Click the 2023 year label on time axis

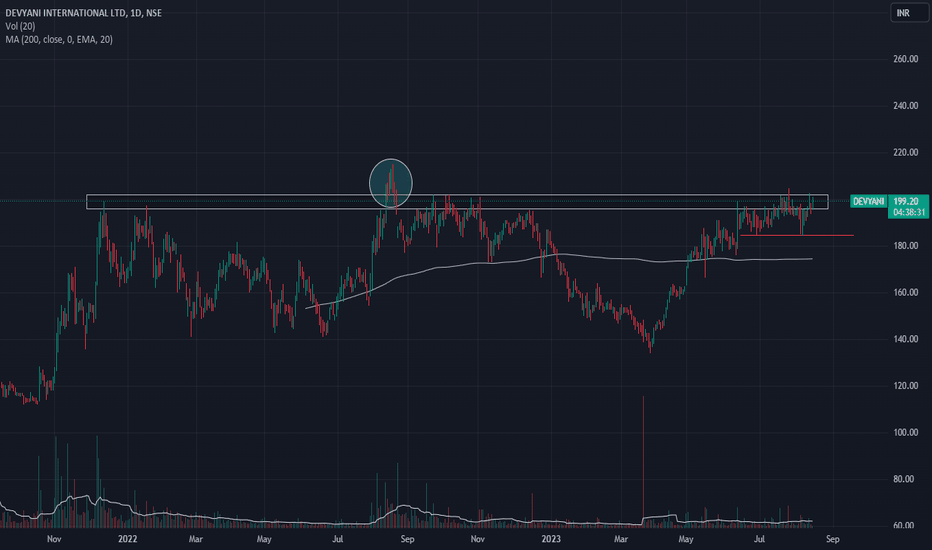551,539
